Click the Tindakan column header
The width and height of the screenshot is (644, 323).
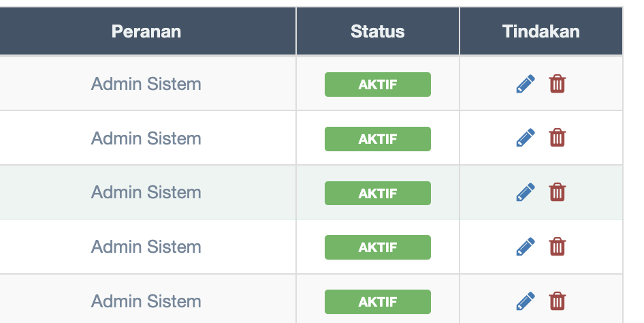click(541, 31)
